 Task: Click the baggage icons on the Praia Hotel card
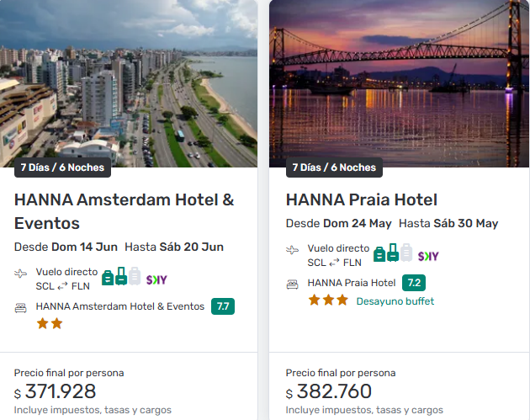point(393,253)
